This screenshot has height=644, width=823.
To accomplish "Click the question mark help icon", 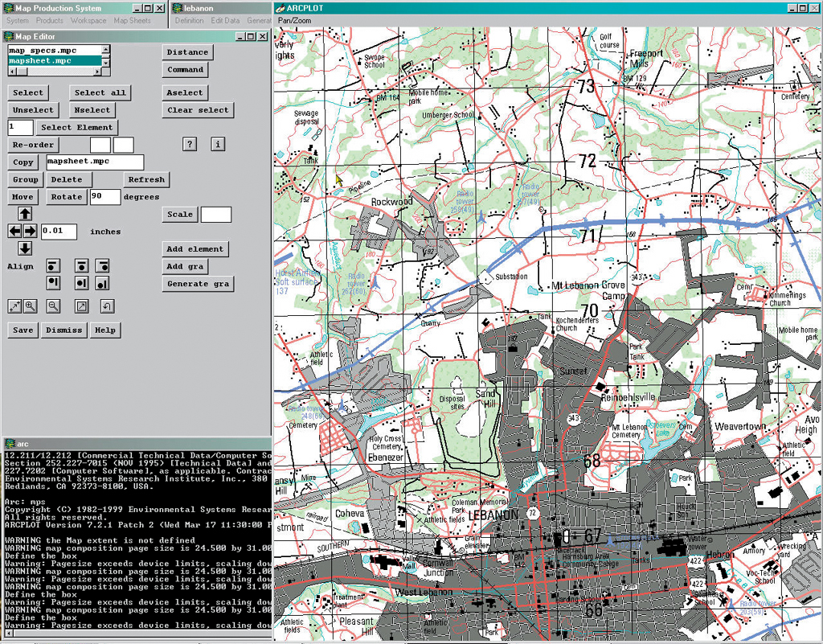I will (x=190, y=144).
